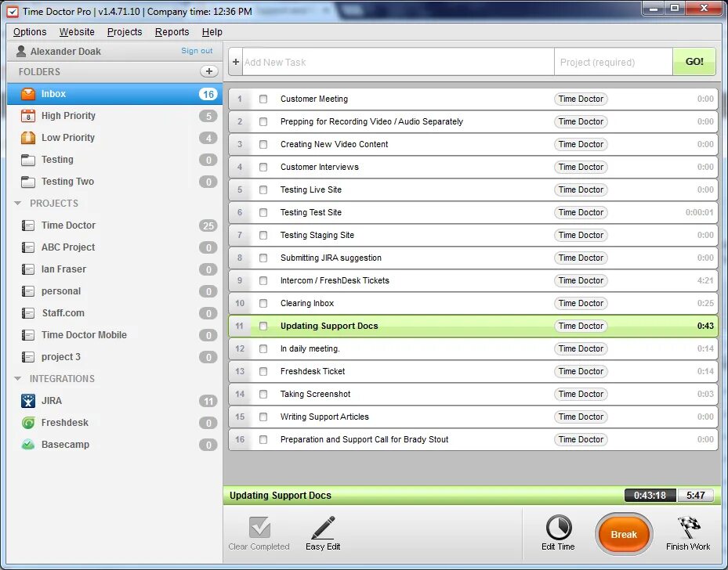Click the Time Doctor Mobile project icon
The height and width of the screenshot is (570, 728).
click(28, 335)
